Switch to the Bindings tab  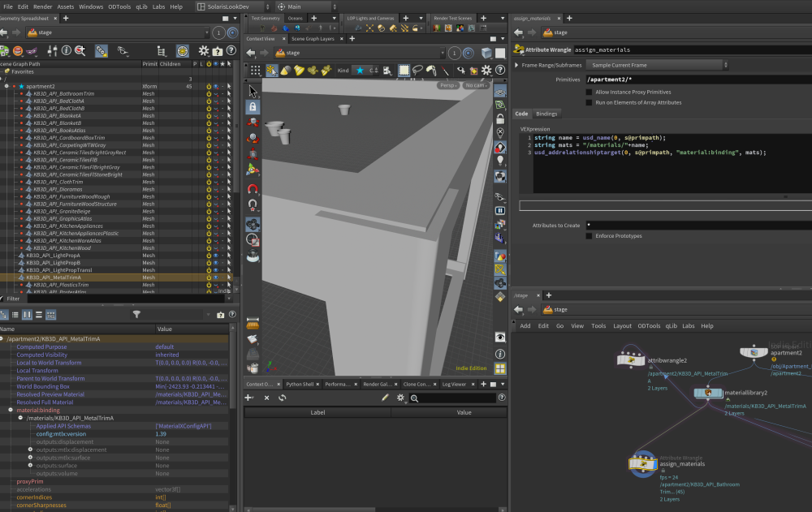pyautogui.click(x=546, y=114)
